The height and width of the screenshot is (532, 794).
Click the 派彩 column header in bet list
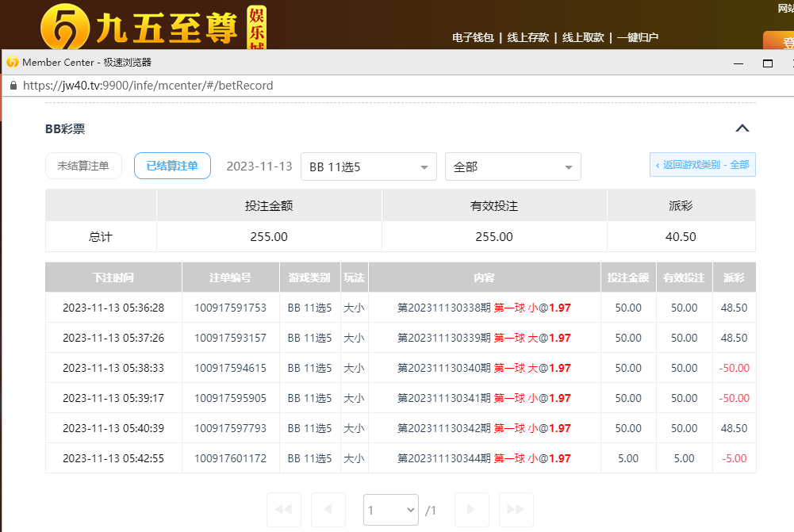point(734,277)
